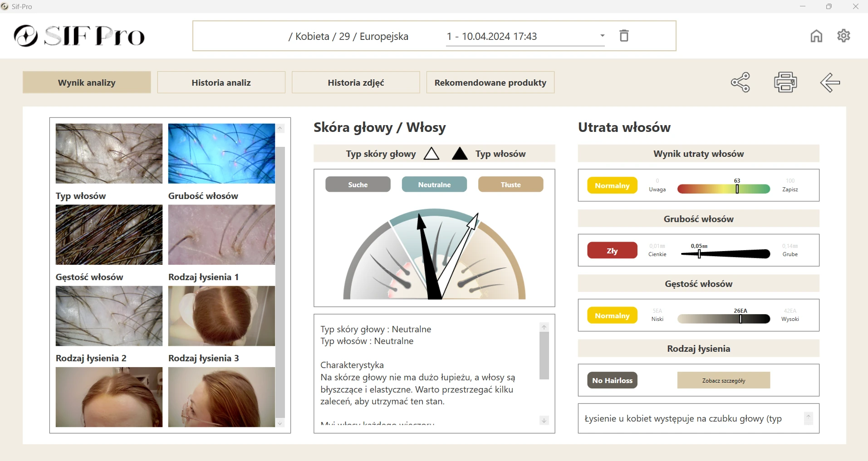Click the print icon
Screen dimensions: 868x461
[785, 82]
